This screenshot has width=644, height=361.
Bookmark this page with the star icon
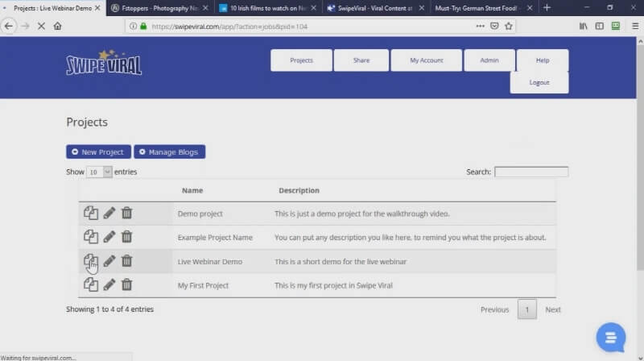point(509,27)
